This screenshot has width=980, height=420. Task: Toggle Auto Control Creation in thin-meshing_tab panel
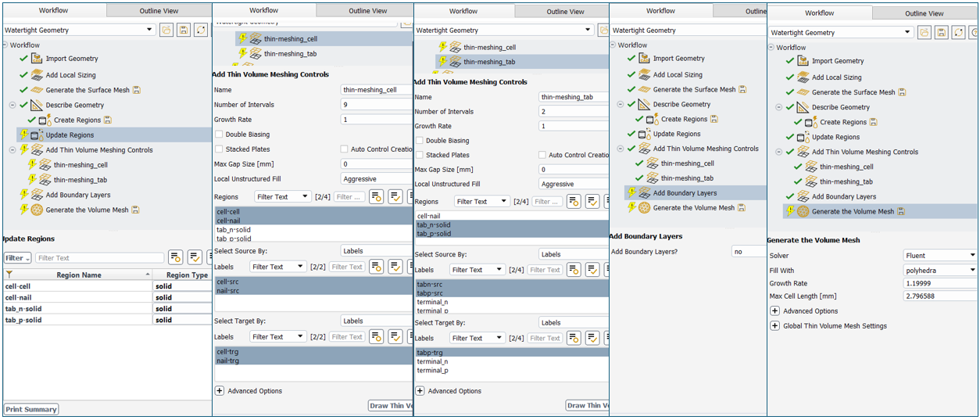pos(542,155)
